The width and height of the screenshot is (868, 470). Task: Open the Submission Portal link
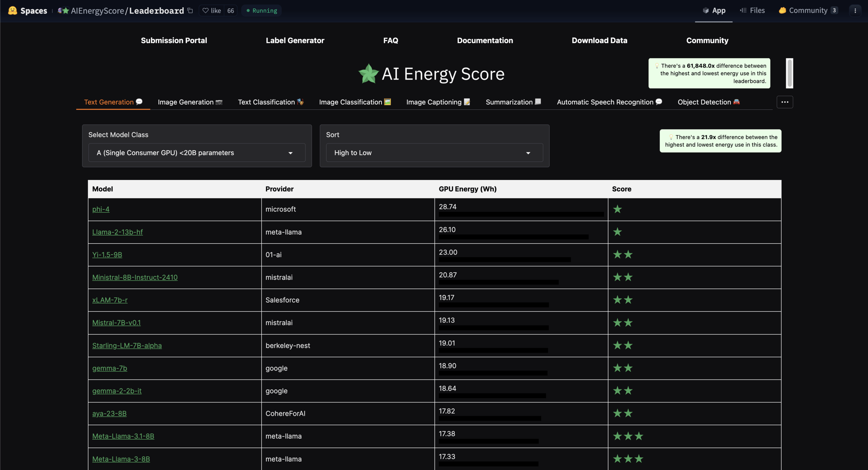[174, 40]
